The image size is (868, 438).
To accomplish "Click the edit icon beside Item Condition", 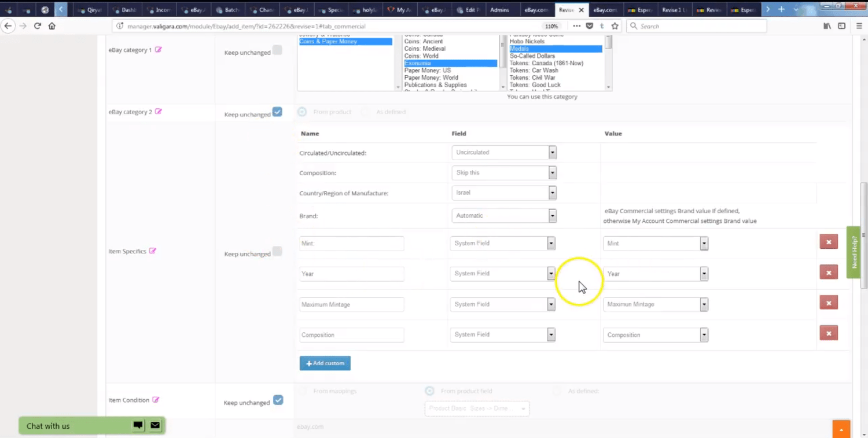I will point(155,399).
